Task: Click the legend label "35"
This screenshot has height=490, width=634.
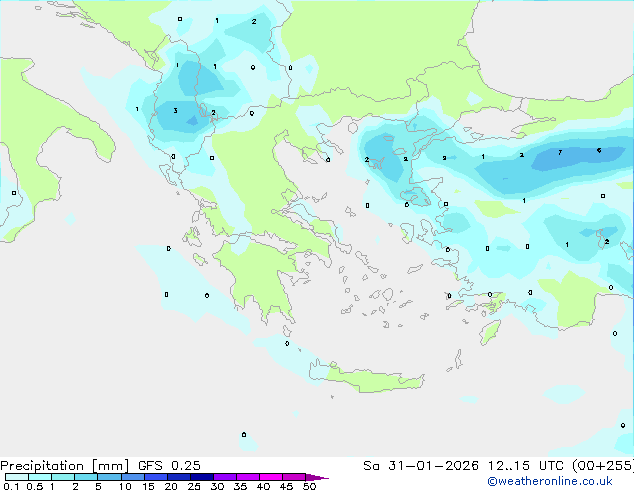Action: [240, 486]
